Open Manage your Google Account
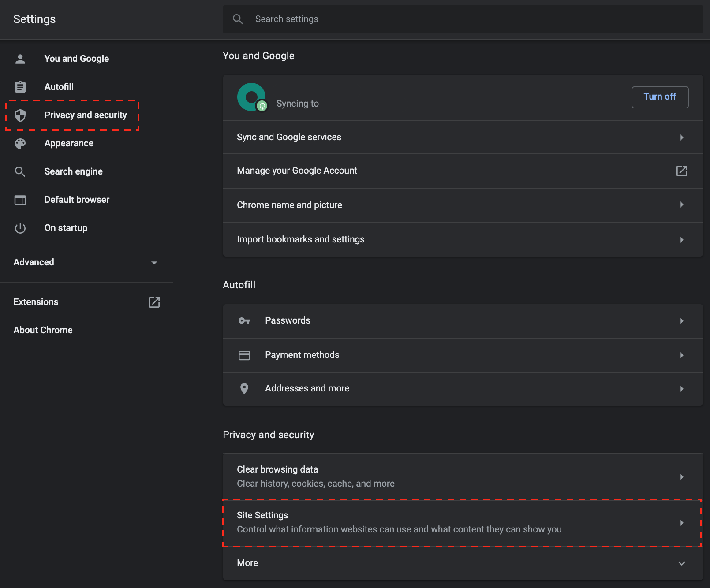This screenshot has width=710, height=588. coord(463,171)
